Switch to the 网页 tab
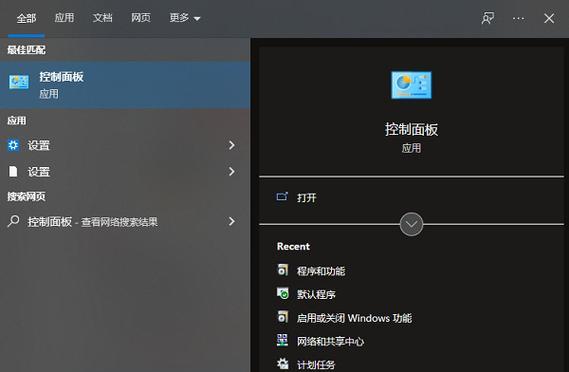Image resolution: width=569 pixels, height=372 pixels. click(141, 17)
